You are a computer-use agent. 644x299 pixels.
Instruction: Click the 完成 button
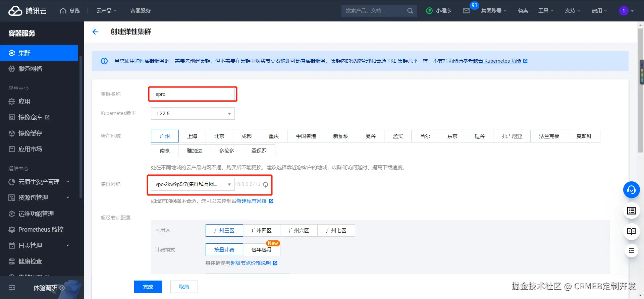[x=148, y=287]
